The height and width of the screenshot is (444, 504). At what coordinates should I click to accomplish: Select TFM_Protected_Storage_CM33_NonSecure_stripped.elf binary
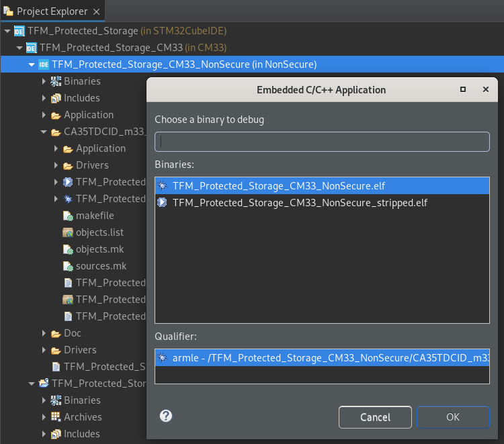[x=322, y=203]
